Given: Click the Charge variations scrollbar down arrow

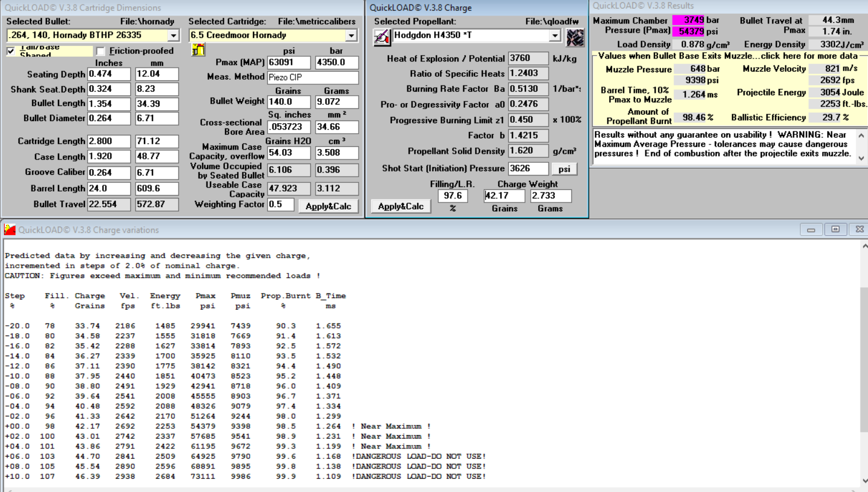Looking at the screenshot, I should tap(864, 481).
